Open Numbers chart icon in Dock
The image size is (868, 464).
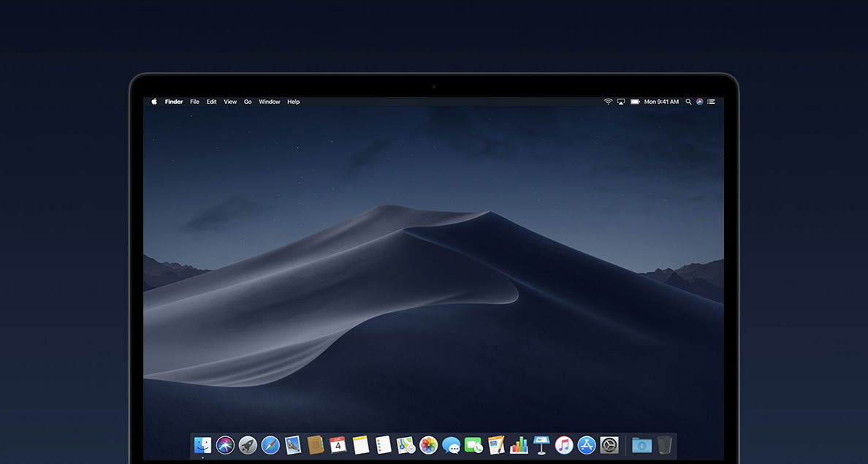point(519,445)
